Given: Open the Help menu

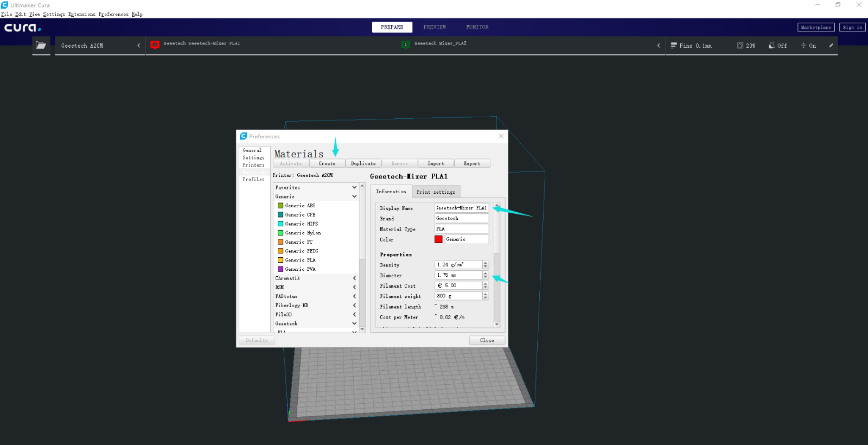Looking at the screenshot, I should [137, 14].
